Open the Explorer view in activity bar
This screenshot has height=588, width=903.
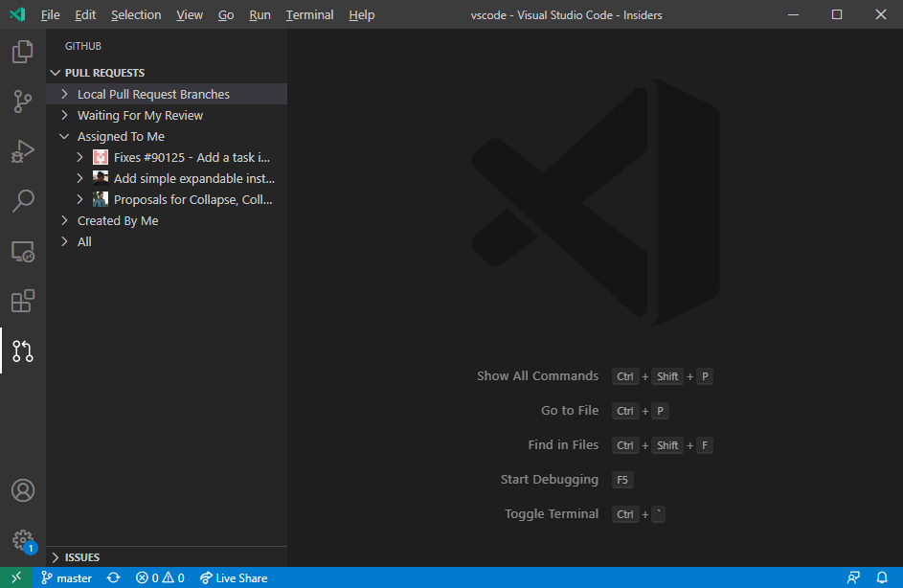click(x=22, y=52)
